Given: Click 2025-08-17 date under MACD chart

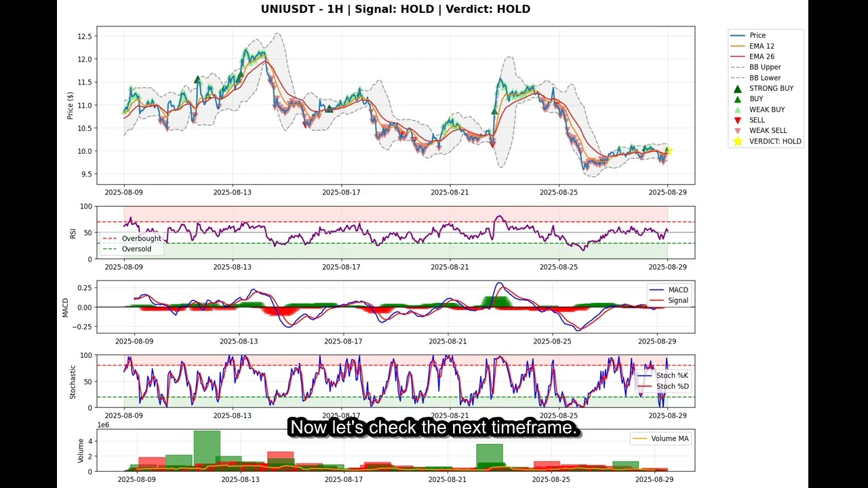Looking at the screenshot, I should [x=344, y=341].
